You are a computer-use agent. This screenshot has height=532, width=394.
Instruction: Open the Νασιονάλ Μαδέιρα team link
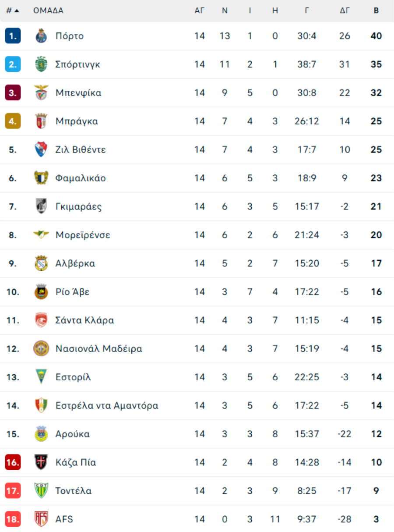pyautogui.click(x=98, y=349)
